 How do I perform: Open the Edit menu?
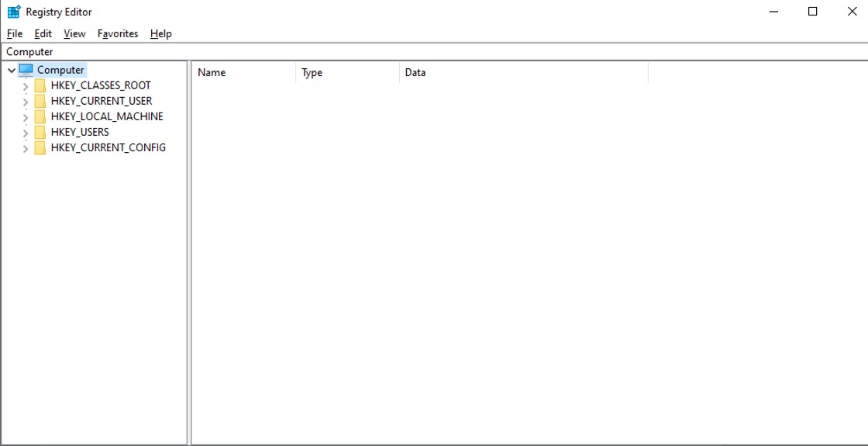pyautogui.click(x=43, y=34)
